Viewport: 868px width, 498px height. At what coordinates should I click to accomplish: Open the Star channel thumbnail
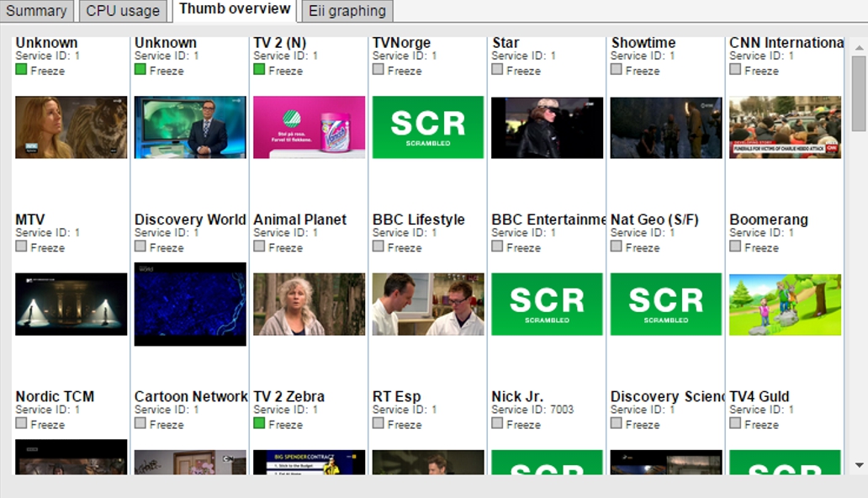point(547,127)
